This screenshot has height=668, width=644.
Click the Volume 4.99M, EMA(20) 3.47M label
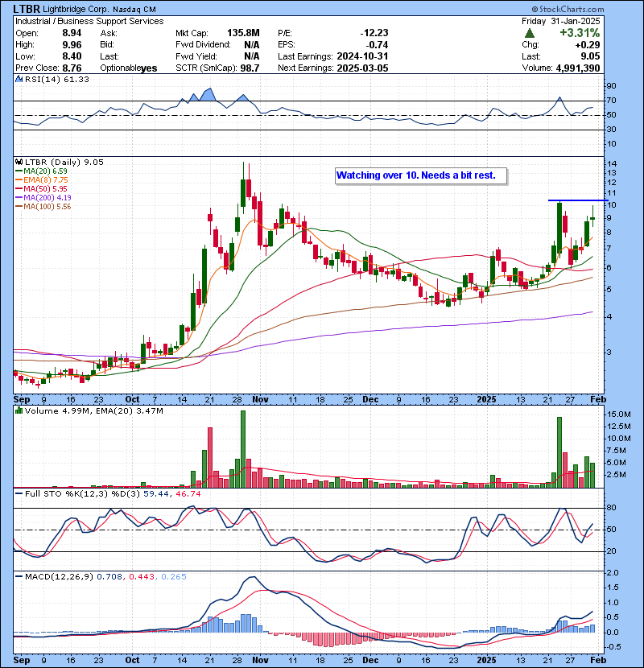pos(93,411)
